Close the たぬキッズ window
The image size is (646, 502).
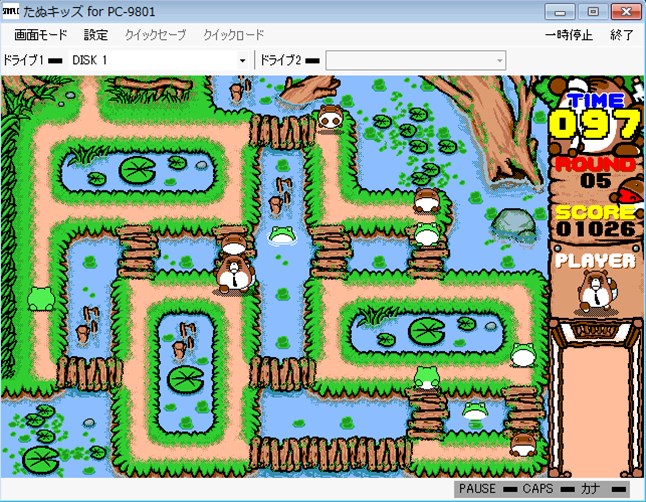click(x=626, y=12)
